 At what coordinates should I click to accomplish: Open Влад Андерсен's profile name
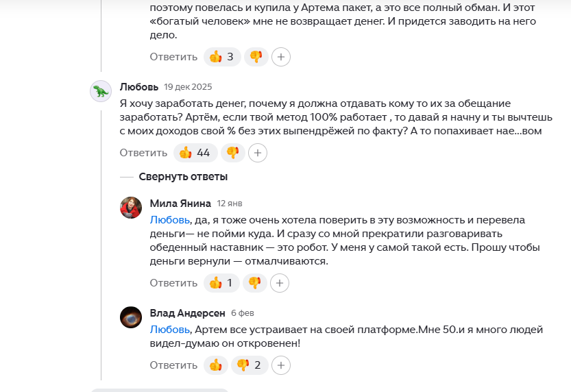point(187,313)
